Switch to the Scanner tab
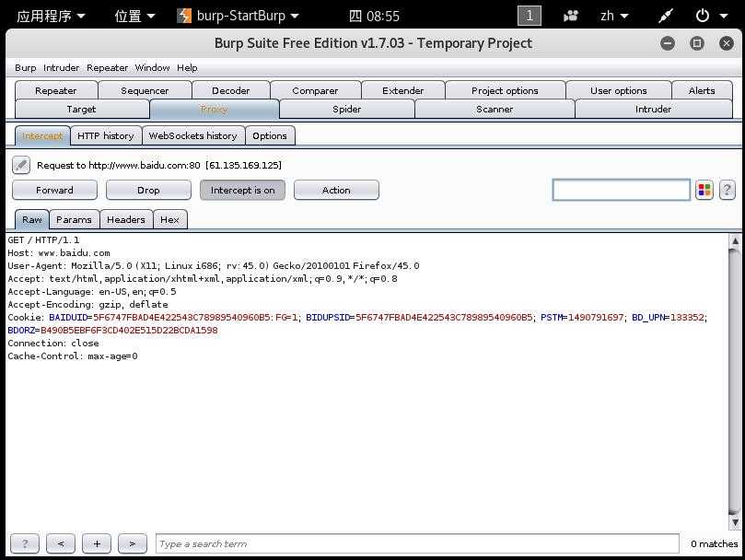This screenshot has height=560, width=745. point(495,109)
